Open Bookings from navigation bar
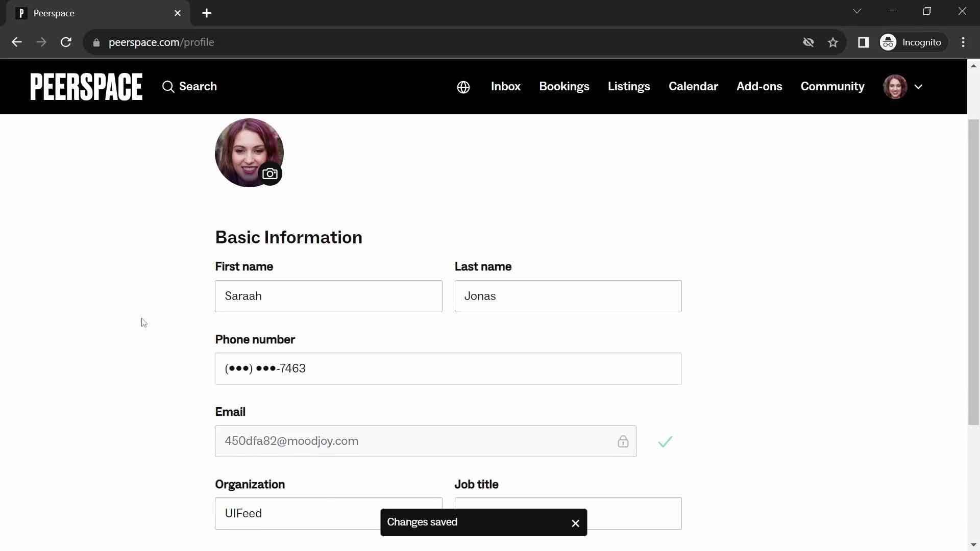This screenshot has height=551, width=980. [565, 86]
